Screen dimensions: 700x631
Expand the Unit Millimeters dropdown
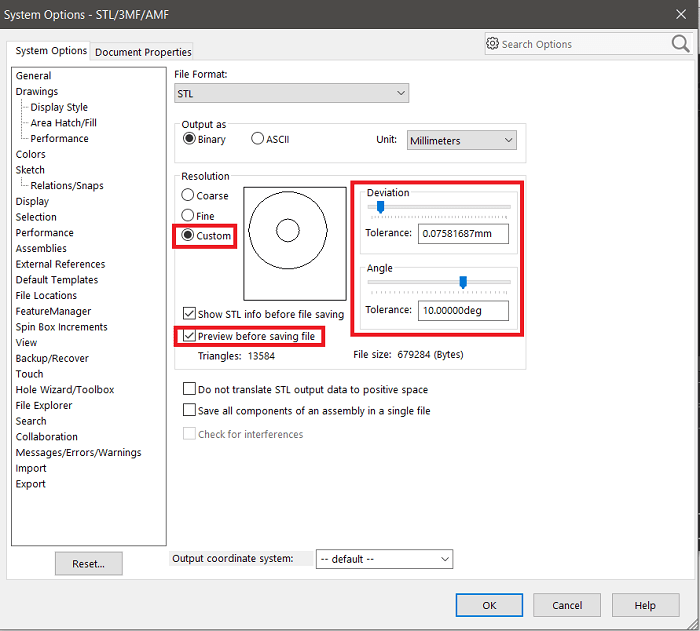[x=461, y=141]
